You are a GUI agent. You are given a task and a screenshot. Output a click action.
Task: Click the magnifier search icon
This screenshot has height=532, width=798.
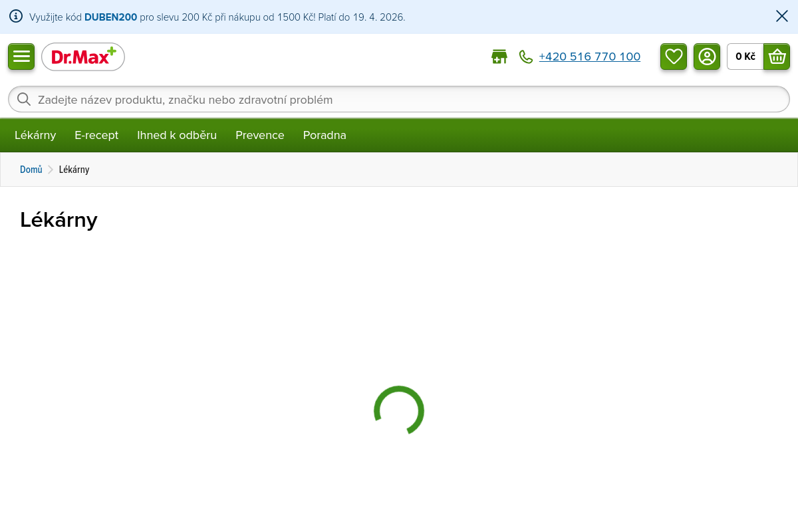[x=24, y=100]
